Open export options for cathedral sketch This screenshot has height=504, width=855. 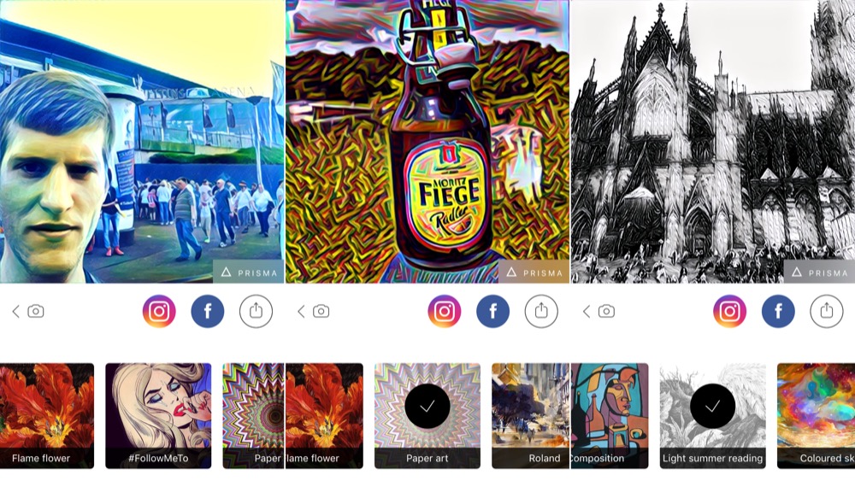(x=827, y=311)
